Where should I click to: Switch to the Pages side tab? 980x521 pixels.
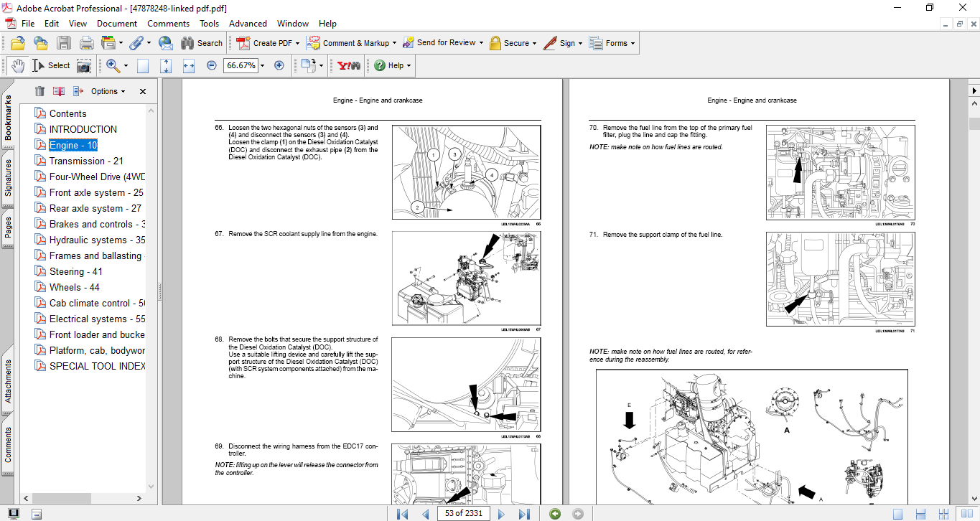click(8, 227)
